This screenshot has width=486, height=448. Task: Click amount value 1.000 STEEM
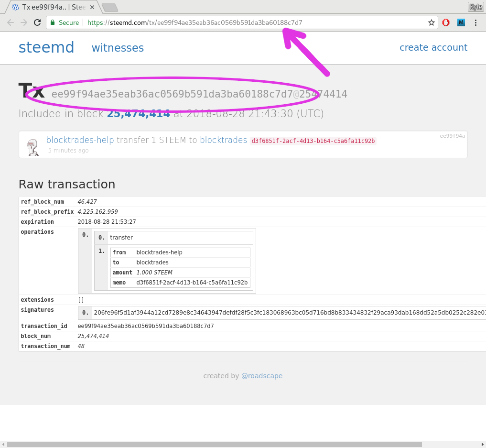[x=154, y=273]
